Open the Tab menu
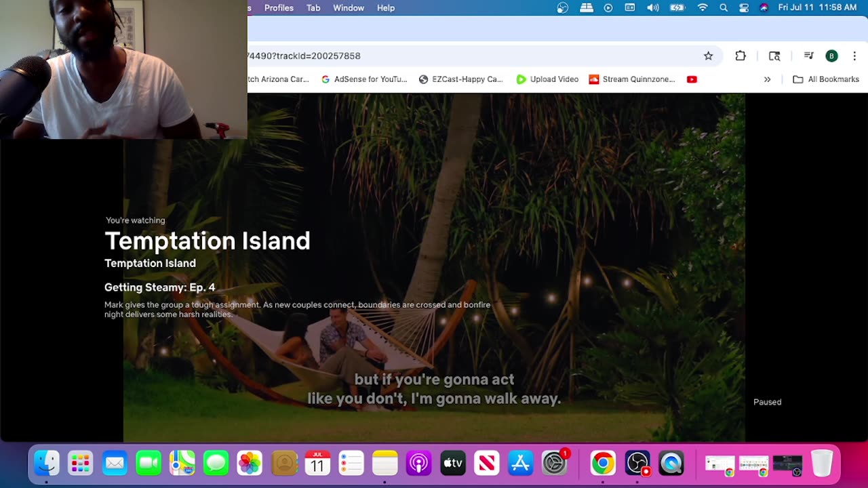 point(313,8)
